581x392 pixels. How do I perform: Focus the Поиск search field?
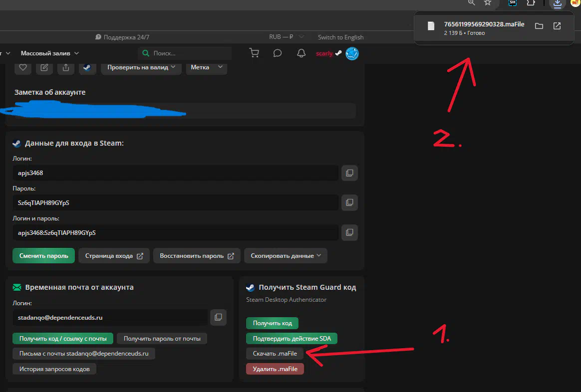click(x=190, y=53)
